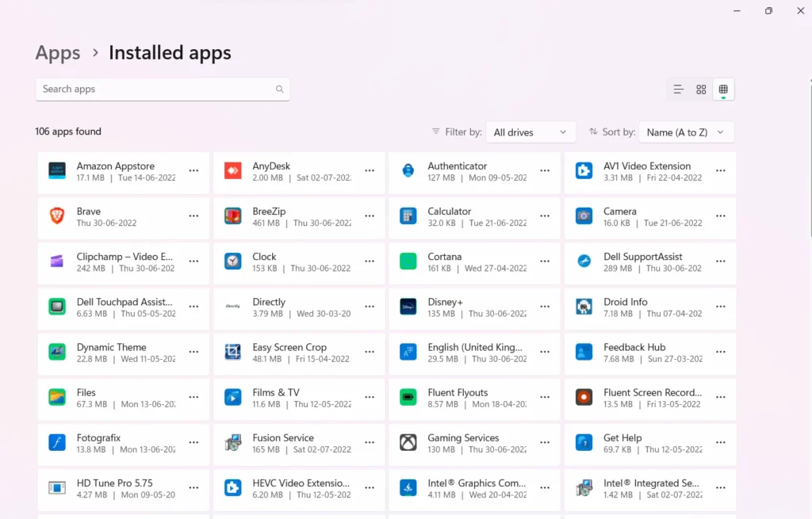Click the Calculator app icon

coord(408,216)
